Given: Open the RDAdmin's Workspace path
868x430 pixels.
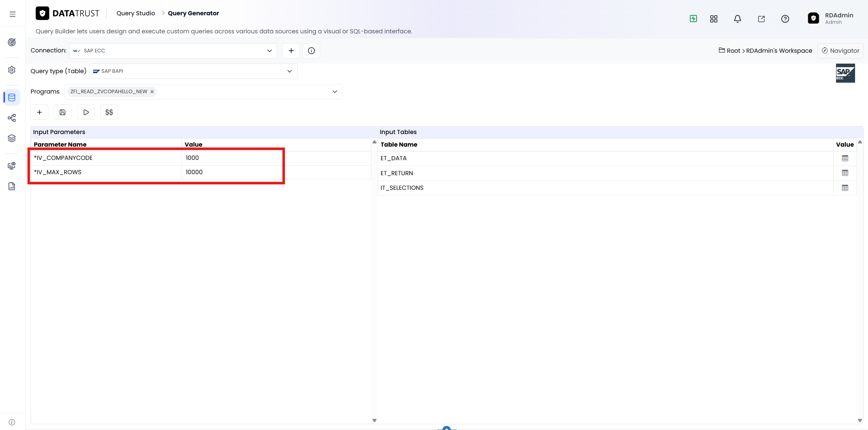Looking at the screenshot, I should (x=779, y=51).
